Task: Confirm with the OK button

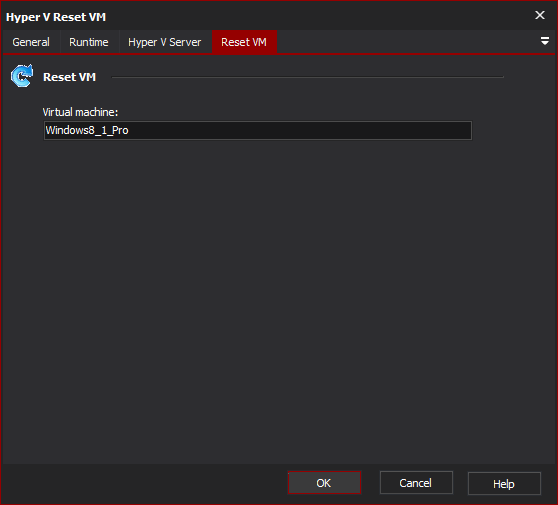Action: click(324, 483)
